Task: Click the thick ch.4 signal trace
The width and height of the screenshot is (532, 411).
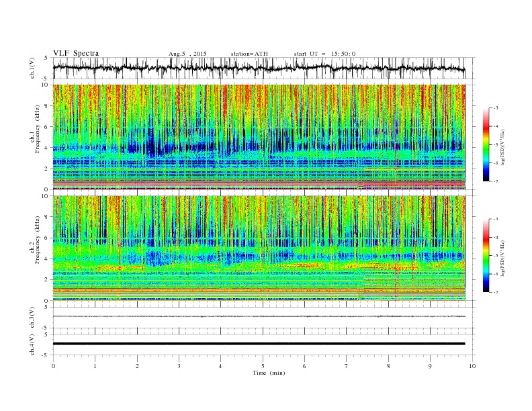Action: click(x=259, y=344)
